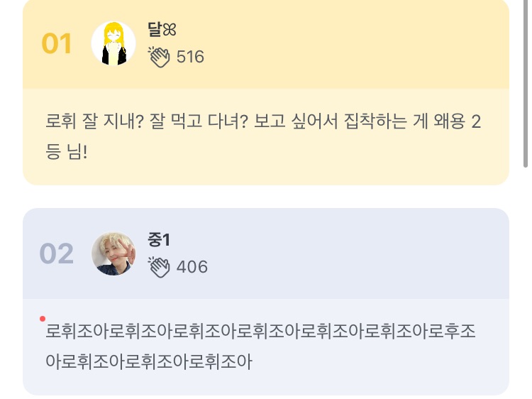This screenshot has width=532, height=399.
Task: Click the clap count 516
Action: [190, 57]
